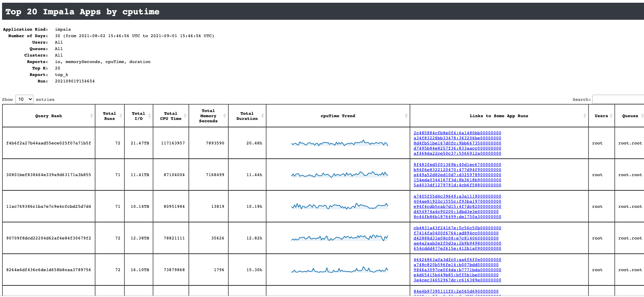This screenshot has height=297, width=644.
Task: Sort by Query Hash column
Action: (49, 116)
